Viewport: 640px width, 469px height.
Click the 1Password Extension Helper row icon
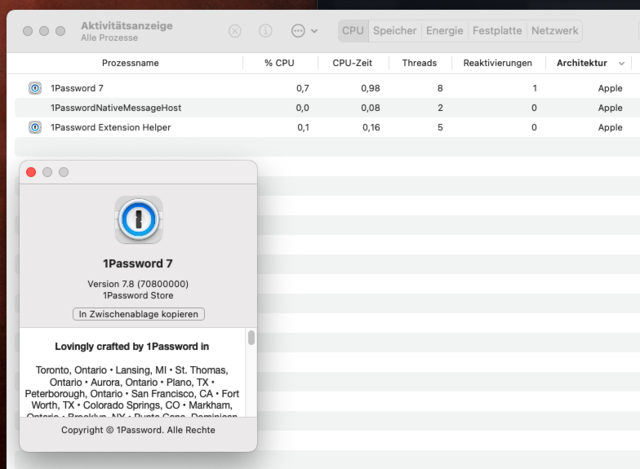[x=35, y=127]
